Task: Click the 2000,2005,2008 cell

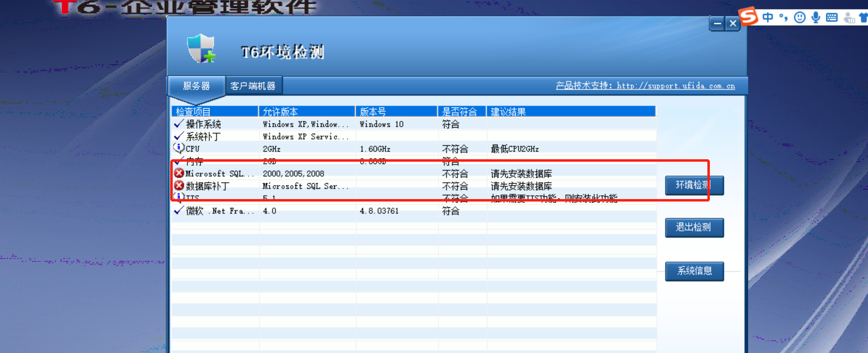Action: pyautogui.click(x=294, y=173)
